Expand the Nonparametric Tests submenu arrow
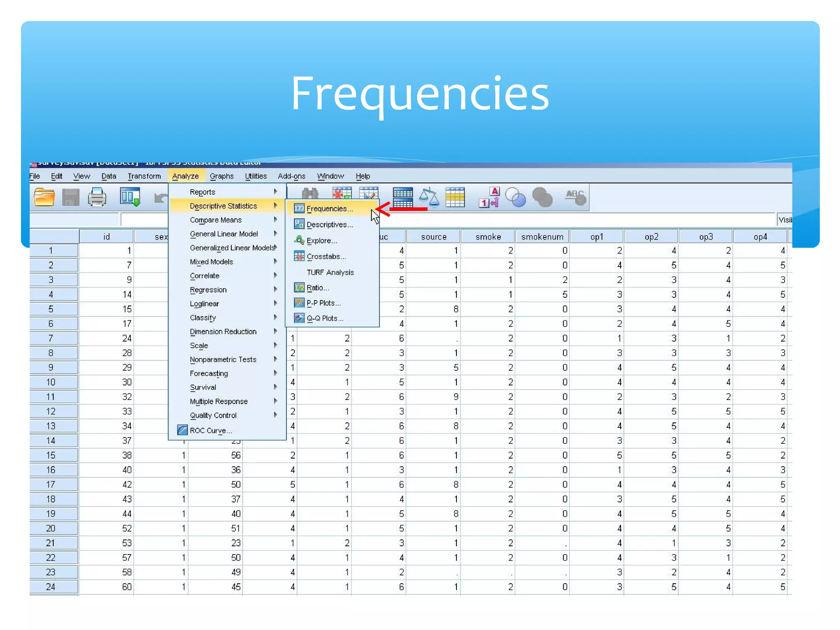840x630 pixels. click(276, 359)
